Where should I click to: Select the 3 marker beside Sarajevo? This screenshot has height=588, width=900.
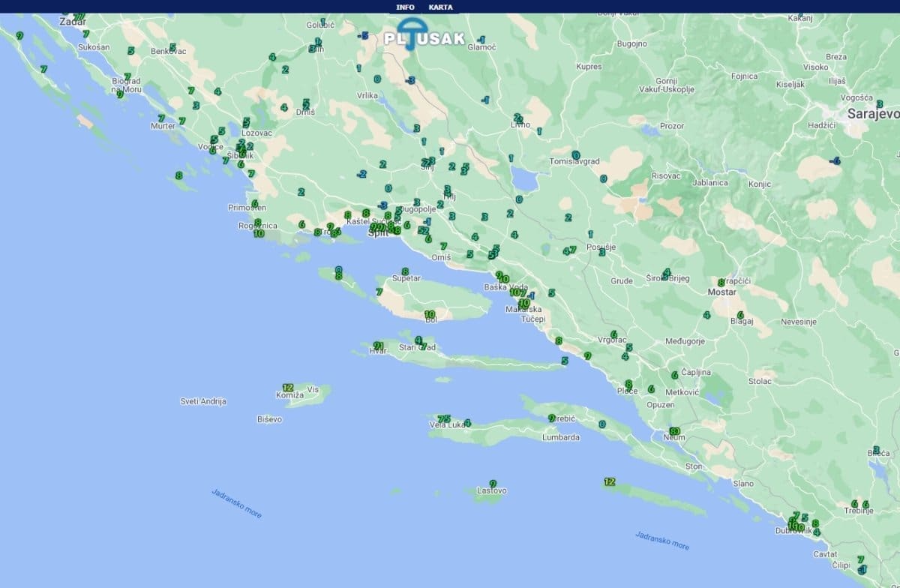coord(879,103)
